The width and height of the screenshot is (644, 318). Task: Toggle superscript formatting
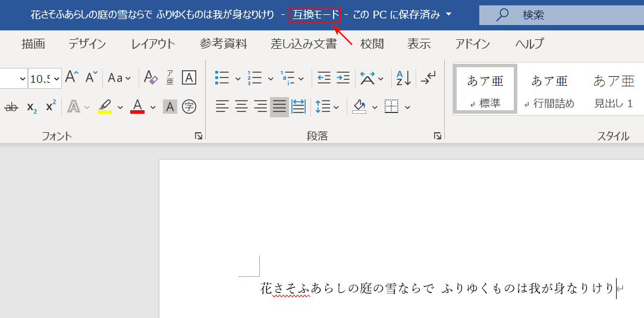[51, 107]
